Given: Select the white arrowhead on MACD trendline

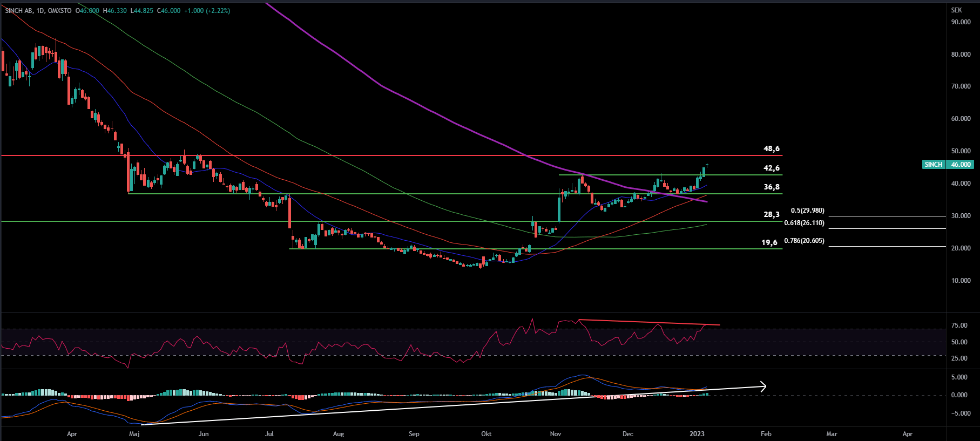Looking at the screenshot, I should (x=763, y=386).
